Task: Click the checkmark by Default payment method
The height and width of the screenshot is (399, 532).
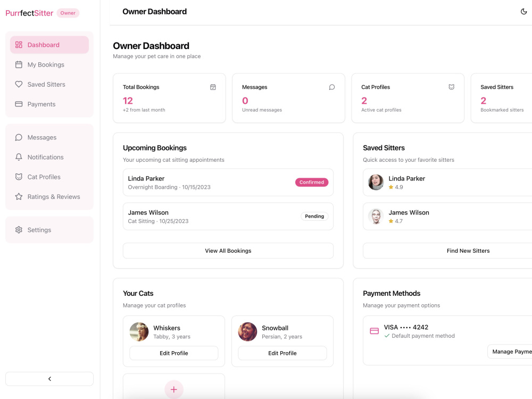Action: [387, 336]
